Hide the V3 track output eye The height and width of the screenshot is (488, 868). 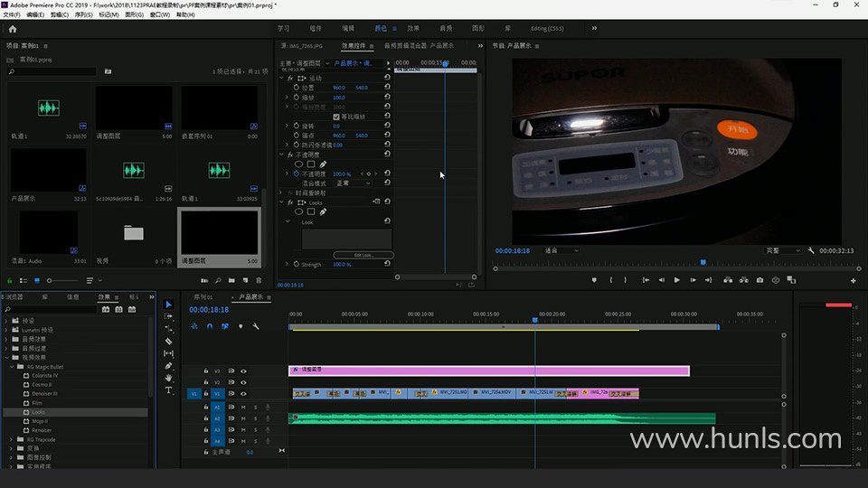[x=243, y=371]
